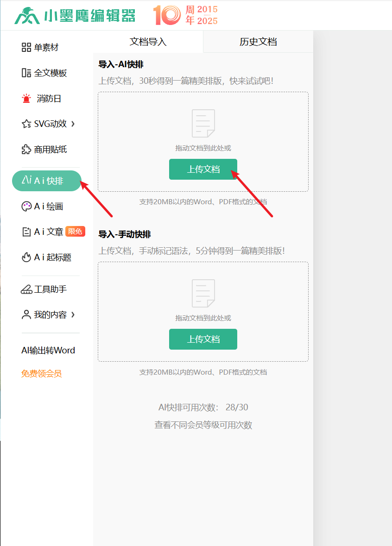The height and width of the screenshot is (546, 392).
Task: Click the document icon for Ai文章
Action: [26, 232]
